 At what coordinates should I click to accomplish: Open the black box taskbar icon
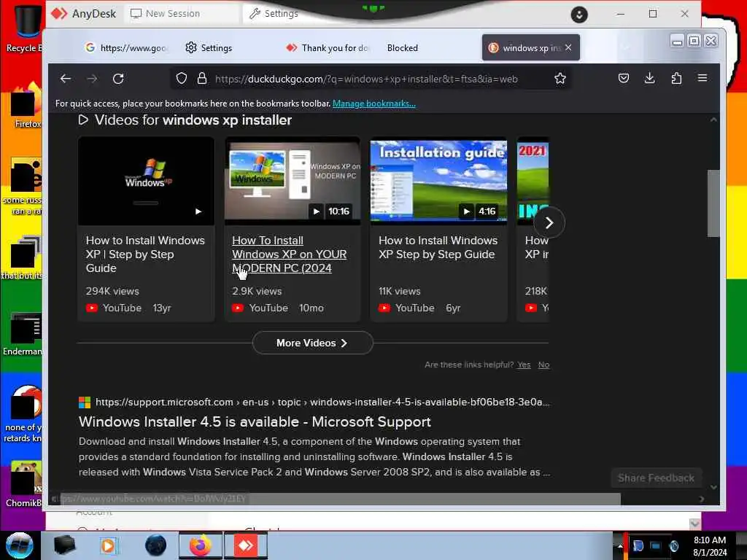coord(64,545)
